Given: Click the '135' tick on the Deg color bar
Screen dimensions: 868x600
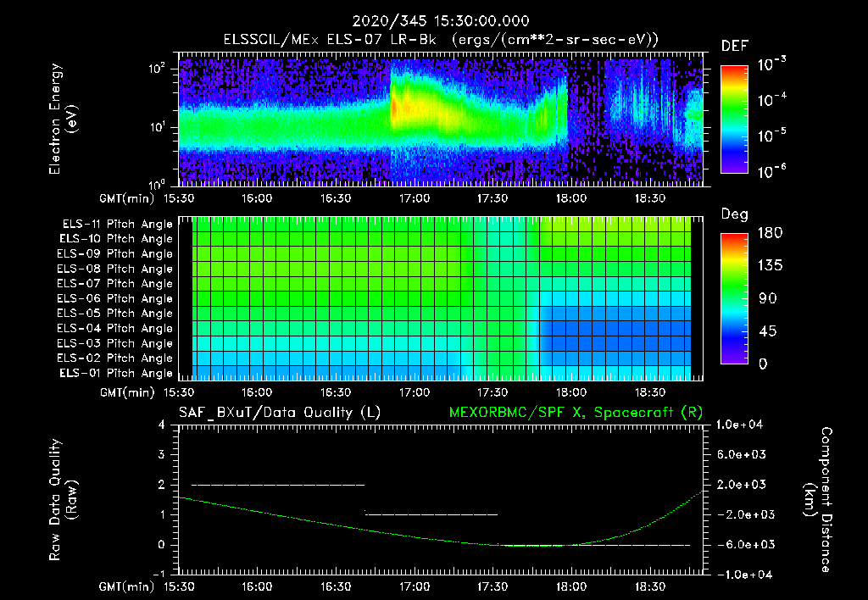Looking at the screenshot, I should (x=770, y=266).
